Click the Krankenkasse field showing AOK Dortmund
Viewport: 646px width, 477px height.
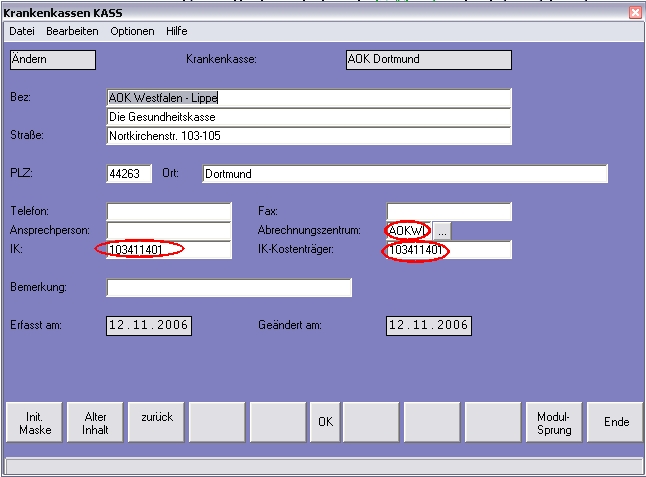click(429, 60)
